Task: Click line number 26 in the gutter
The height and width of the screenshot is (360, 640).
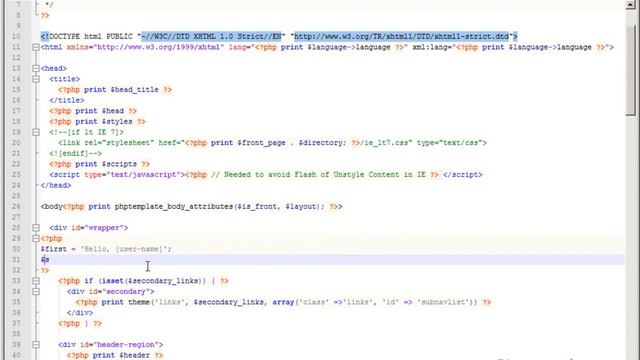Action: (16, 207)
